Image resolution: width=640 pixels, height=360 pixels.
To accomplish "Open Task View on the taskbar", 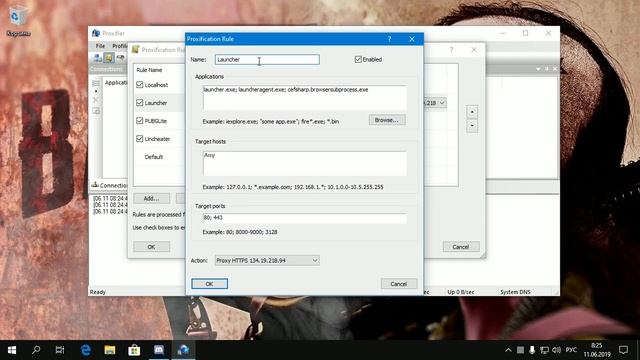I will point(60,350).
